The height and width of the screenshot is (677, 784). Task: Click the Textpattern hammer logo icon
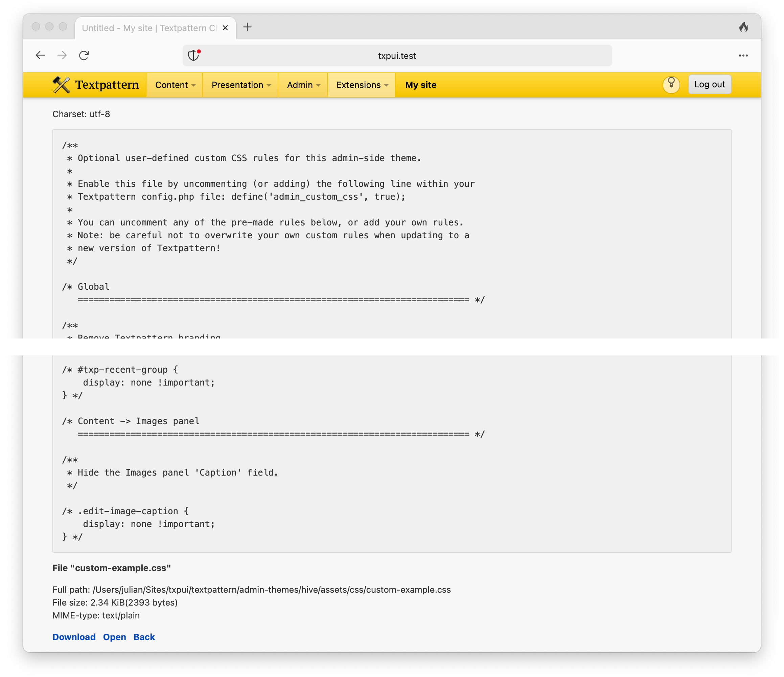[x=61, y=85]
